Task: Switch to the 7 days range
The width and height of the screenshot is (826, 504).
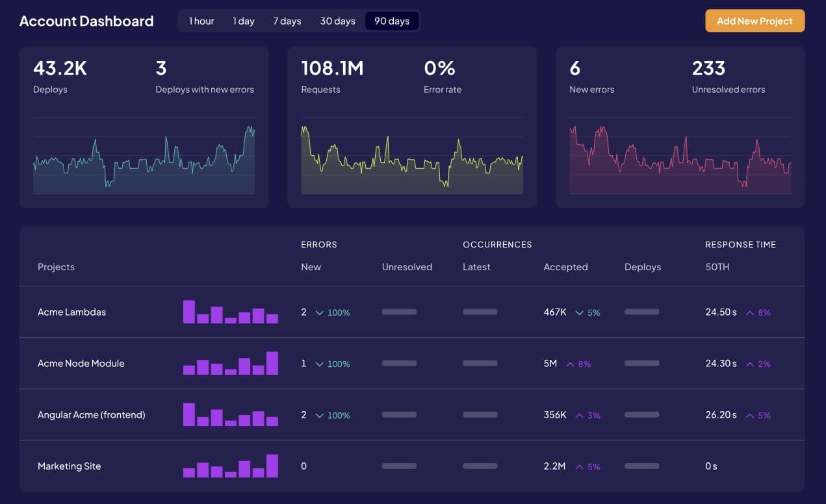Action: (287, 21)
